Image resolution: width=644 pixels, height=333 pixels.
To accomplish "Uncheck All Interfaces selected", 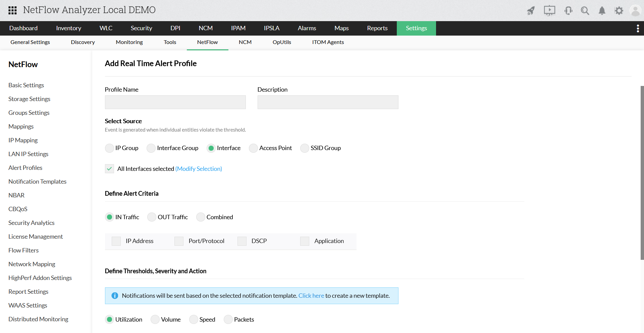I will tap(109, 169).
